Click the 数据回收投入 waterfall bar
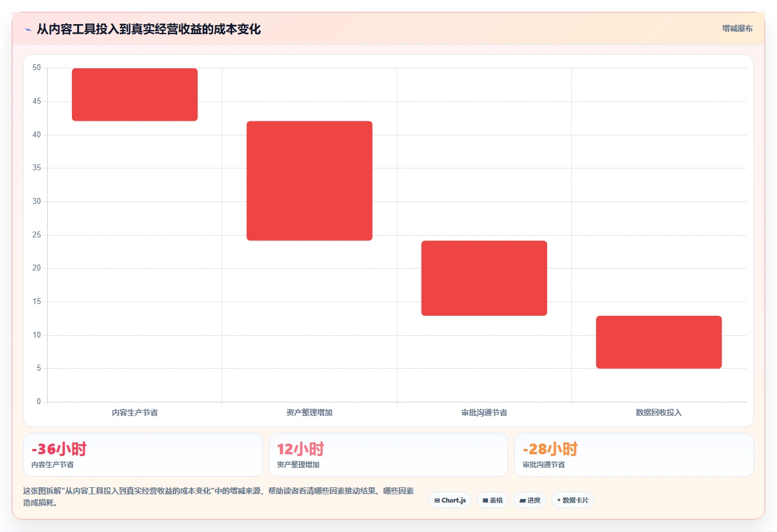 click(x=659, y=342)
